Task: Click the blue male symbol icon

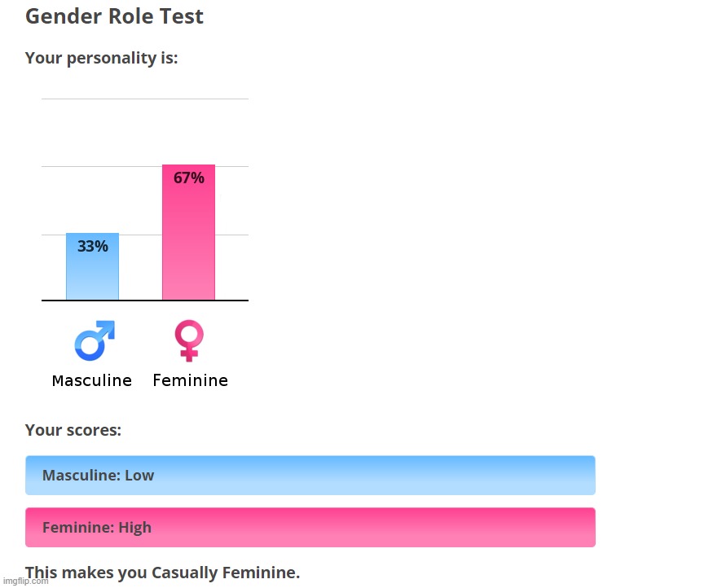Action: click(95, 340)
